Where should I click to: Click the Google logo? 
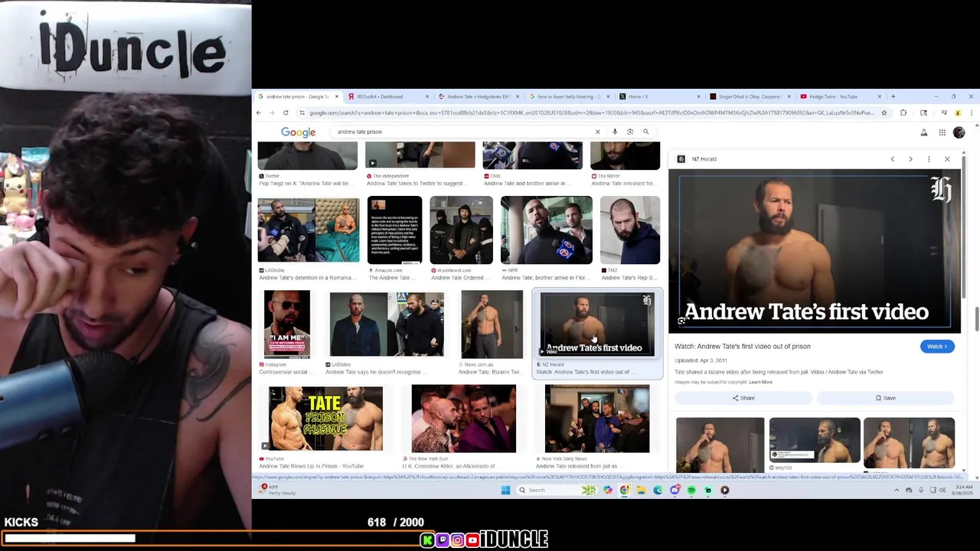298,132
